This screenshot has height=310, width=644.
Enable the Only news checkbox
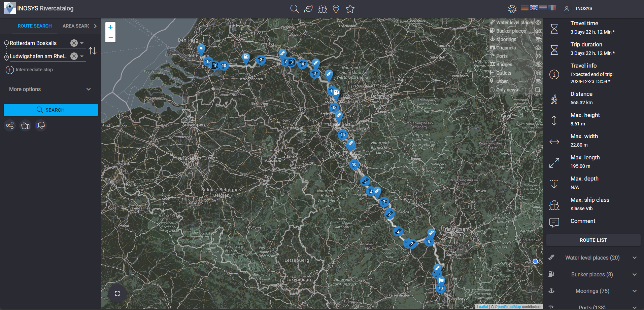pos(538,90)
